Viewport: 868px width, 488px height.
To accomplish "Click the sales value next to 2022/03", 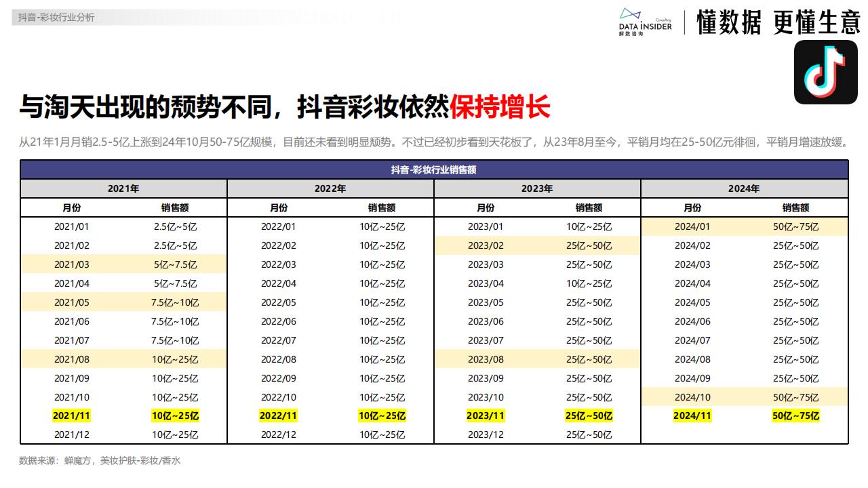I will [382, 264].
